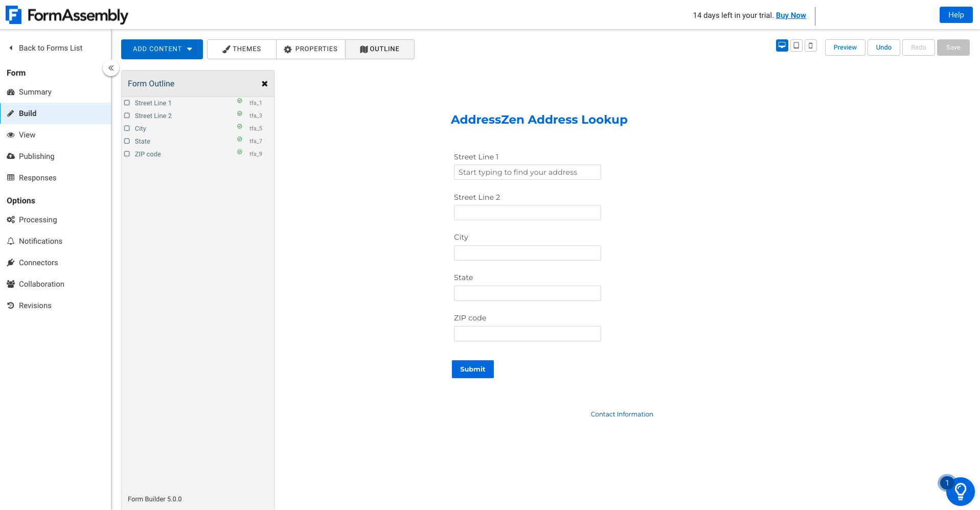Check the ZIP code outline checkbox

(127, 153)
